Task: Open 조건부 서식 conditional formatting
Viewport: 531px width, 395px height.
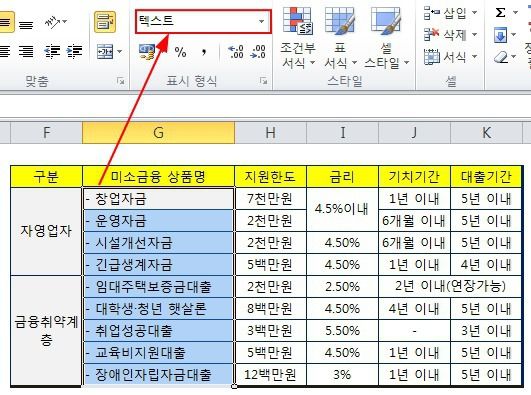Action: [x=297, y=37]
